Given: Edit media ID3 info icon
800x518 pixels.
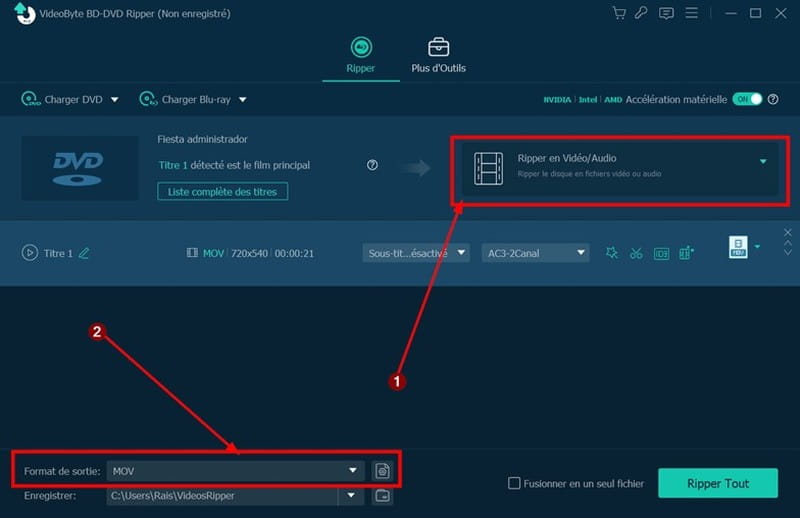Looking at the screenshot, I should coord(661,253).
